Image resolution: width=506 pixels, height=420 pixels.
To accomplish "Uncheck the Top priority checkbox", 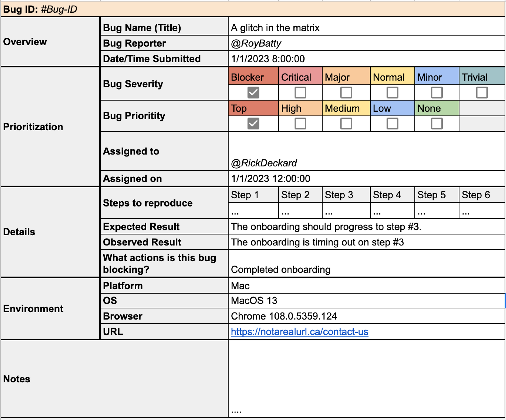I will click(253, 124).
